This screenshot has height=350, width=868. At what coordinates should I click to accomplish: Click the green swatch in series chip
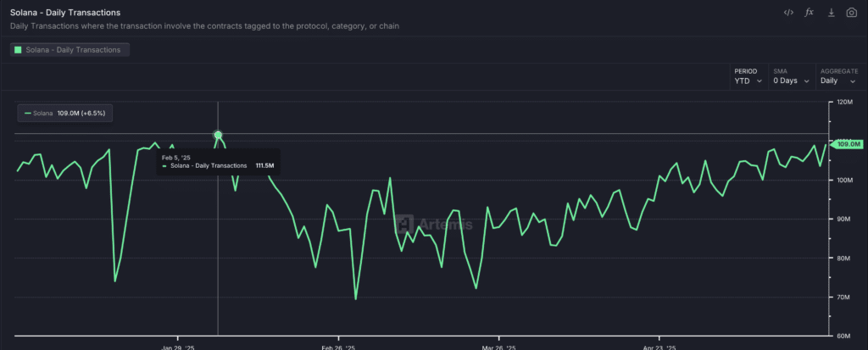[x=19, y=50]
